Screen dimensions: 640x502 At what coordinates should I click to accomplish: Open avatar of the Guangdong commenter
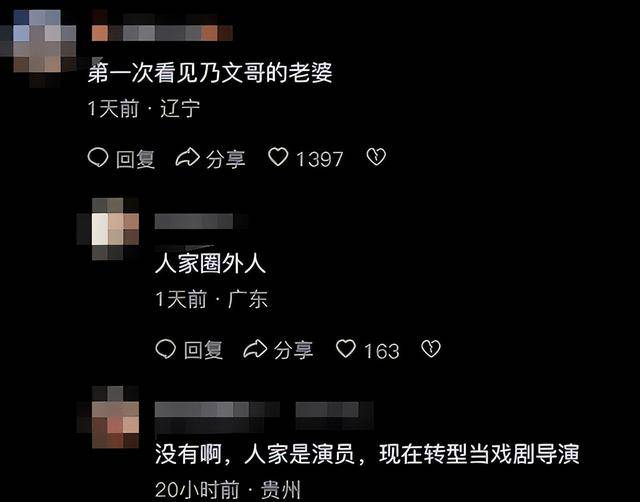tap(109, 229)
